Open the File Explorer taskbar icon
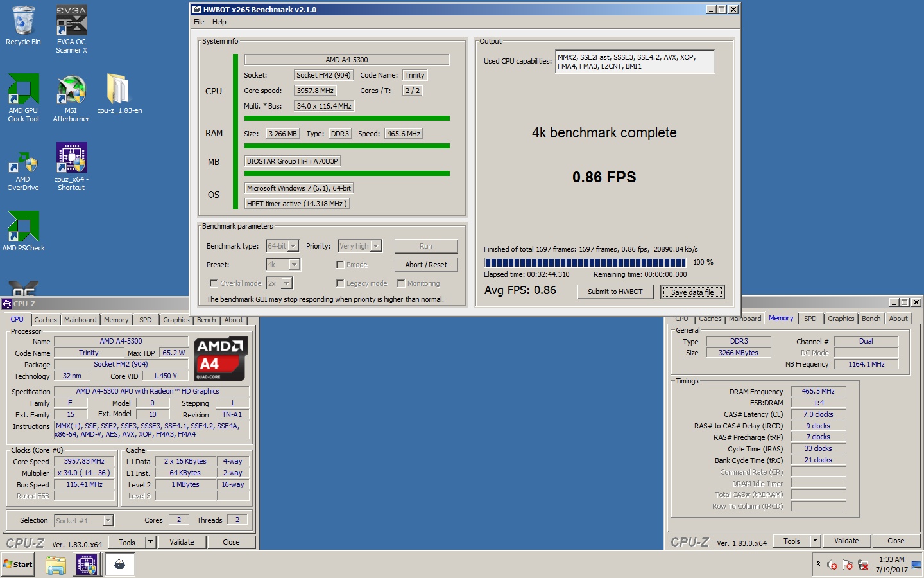This screenshot has width=924, height=578. 56,565
